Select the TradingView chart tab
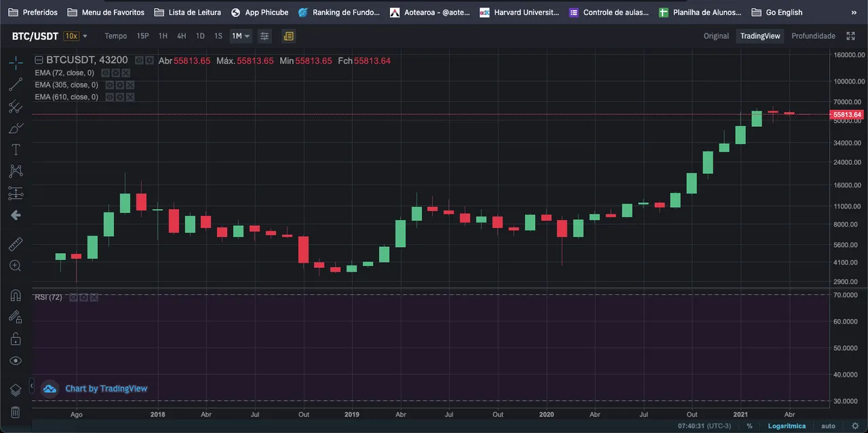868x433 pixels. (760, 36)
